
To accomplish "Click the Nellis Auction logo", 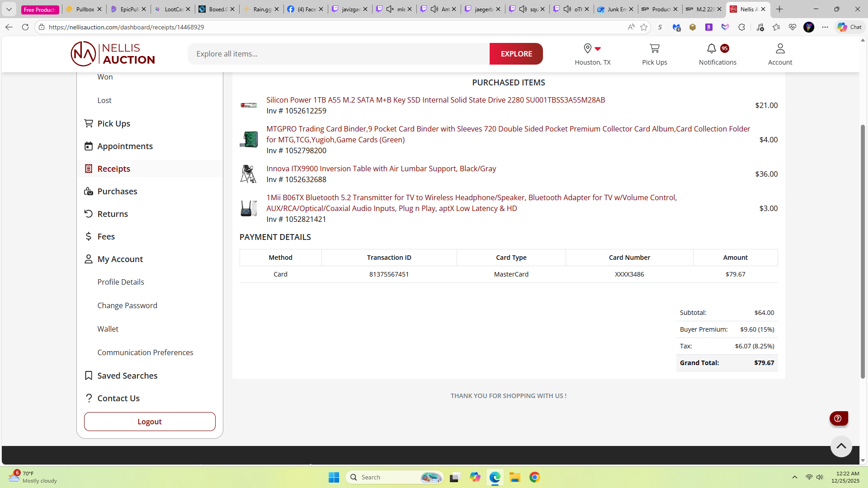I will 113,54.
